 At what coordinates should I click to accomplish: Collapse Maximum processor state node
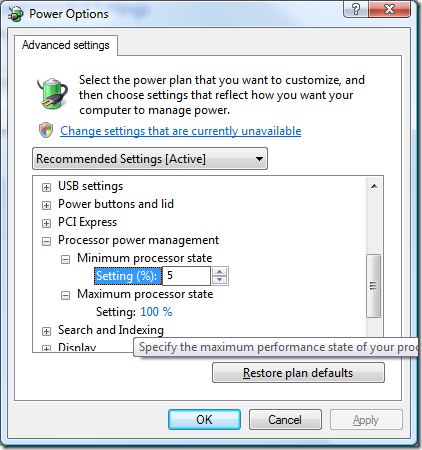coord(65,295)
